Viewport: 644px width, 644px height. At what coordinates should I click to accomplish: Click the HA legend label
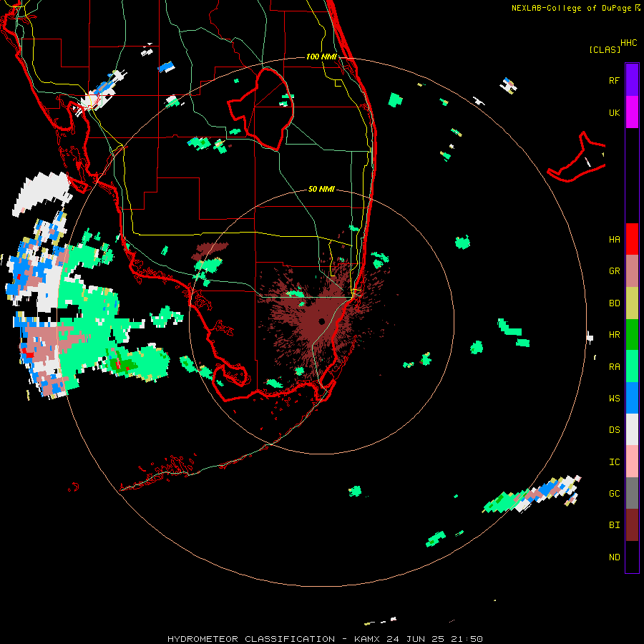point(614,240)
